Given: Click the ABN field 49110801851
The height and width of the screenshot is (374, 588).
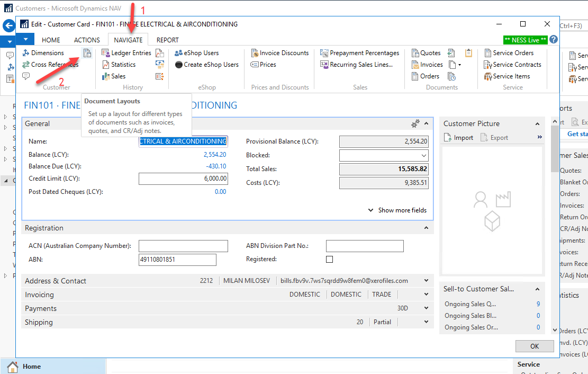Looking at the screenshot, I should (x=177, y=260).
